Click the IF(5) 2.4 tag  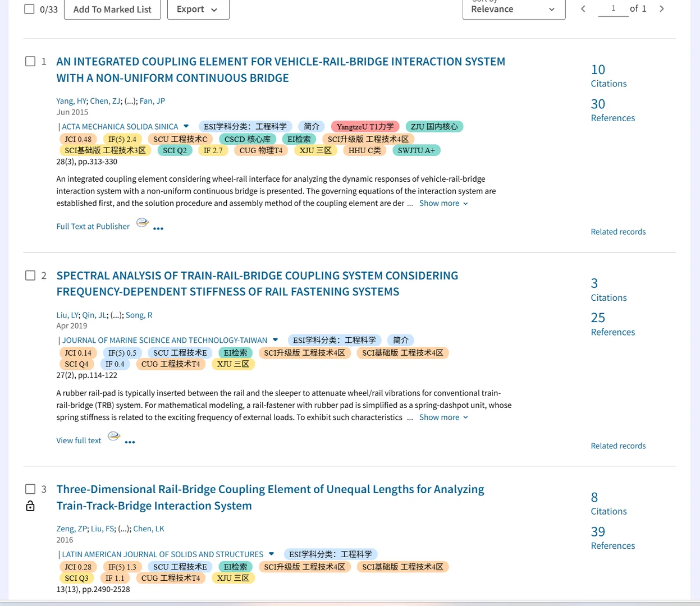[122, 139]
